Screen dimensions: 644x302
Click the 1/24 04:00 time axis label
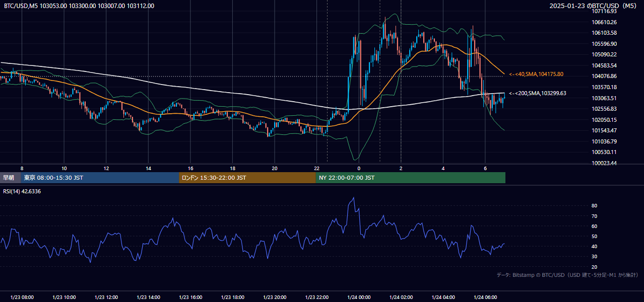(443, 297)
